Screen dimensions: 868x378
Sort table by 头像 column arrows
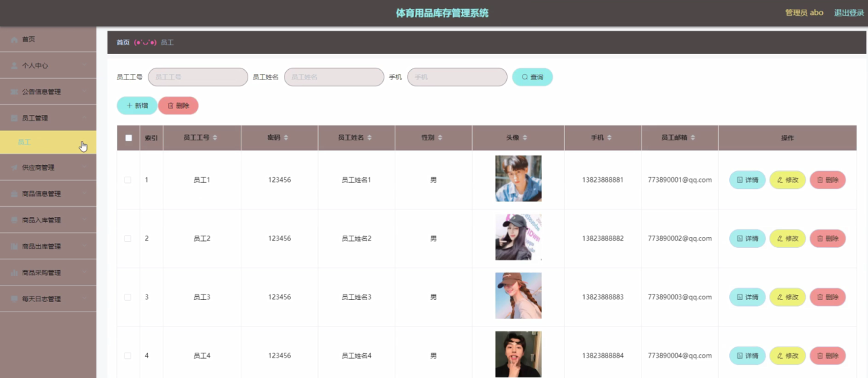(525, 138)
